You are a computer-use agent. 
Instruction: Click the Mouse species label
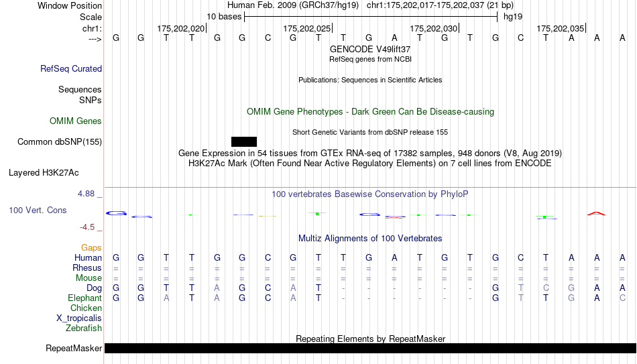pyautogui.click(x=89, y=278)
